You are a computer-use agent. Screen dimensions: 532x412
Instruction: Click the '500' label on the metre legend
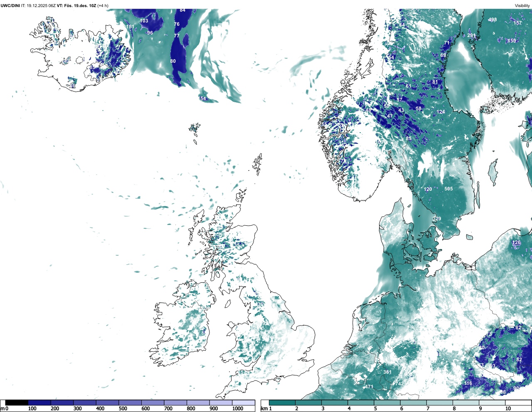[x=123, y=409]
